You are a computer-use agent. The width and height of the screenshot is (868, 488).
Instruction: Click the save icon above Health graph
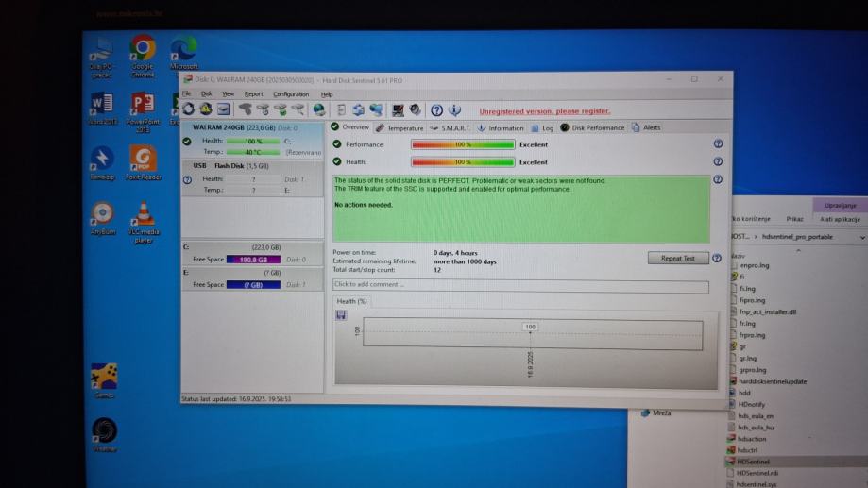341,315
